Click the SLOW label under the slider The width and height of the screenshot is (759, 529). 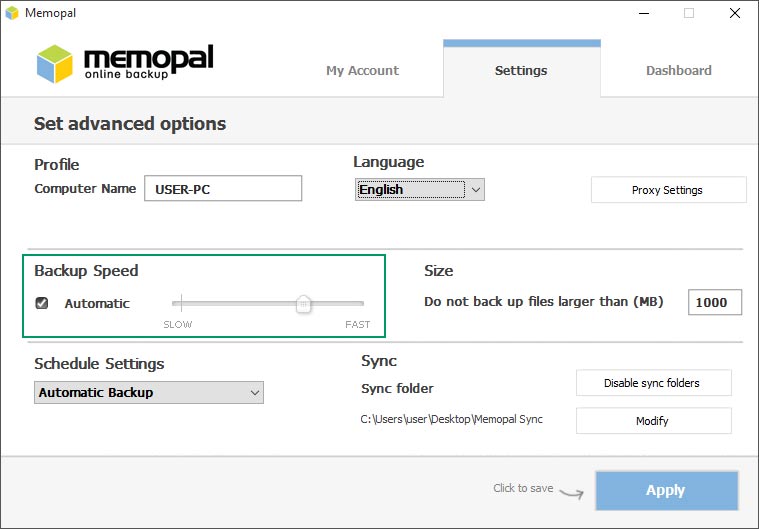[178, 324]
